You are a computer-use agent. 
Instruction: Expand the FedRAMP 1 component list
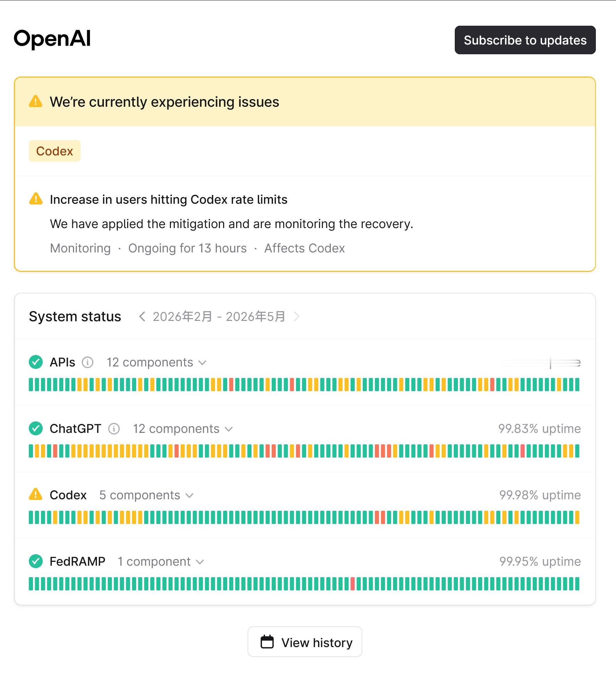(161, 562)
